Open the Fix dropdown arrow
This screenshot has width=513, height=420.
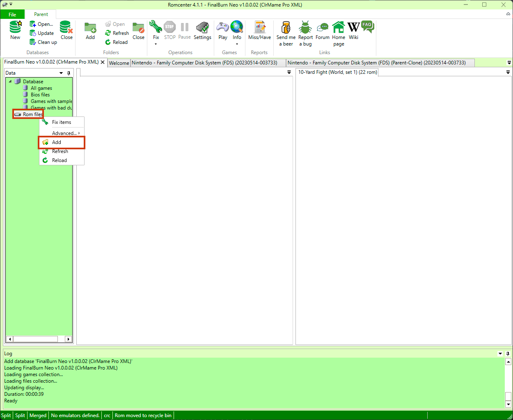(x=155, y=44)
